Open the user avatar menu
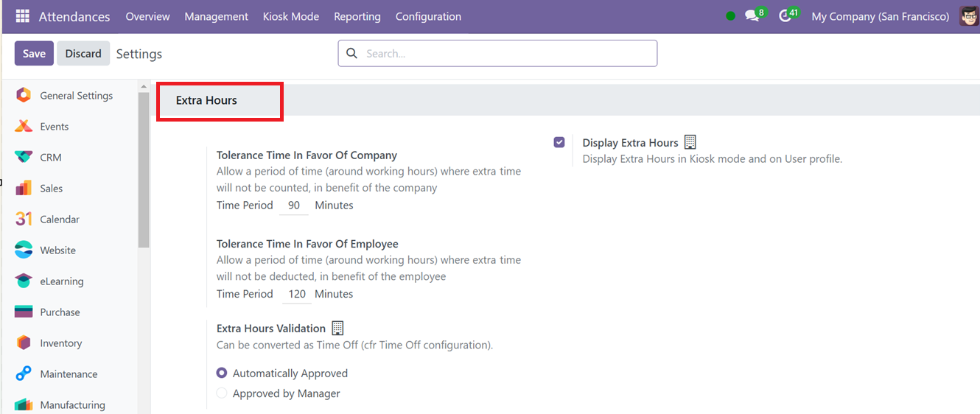 click(969, 16)
